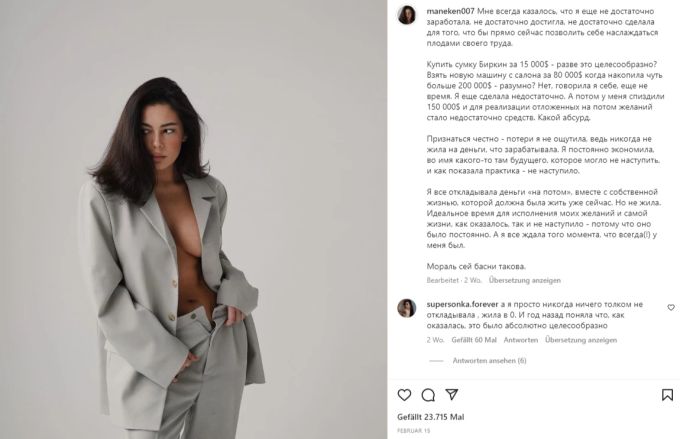Share the post with the paper plane icon
The height and width of the screenshot is (439, 680).
(451, 394)
